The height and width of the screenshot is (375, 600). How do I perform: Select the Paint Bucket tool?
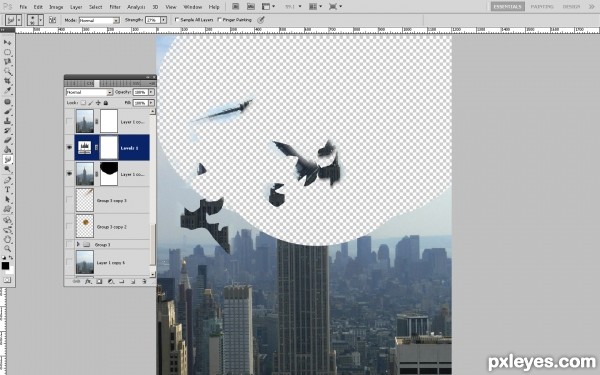point(7,150)
